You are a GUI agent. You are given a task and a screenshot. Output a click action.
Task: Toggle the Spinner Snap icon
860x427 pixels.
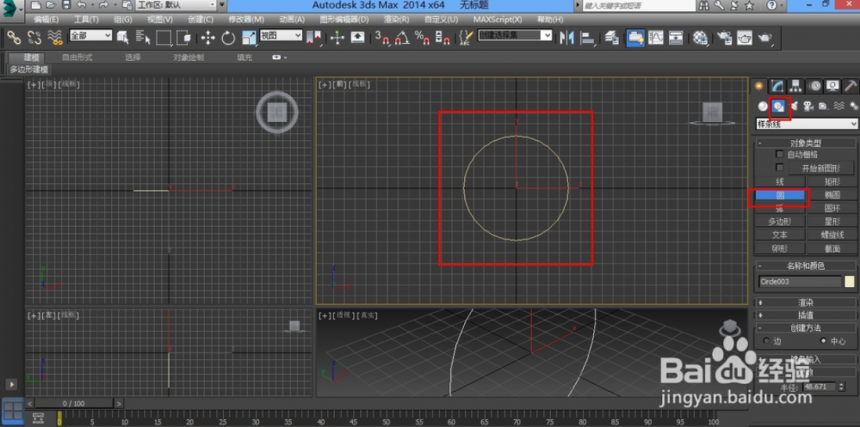click(442, 38)
